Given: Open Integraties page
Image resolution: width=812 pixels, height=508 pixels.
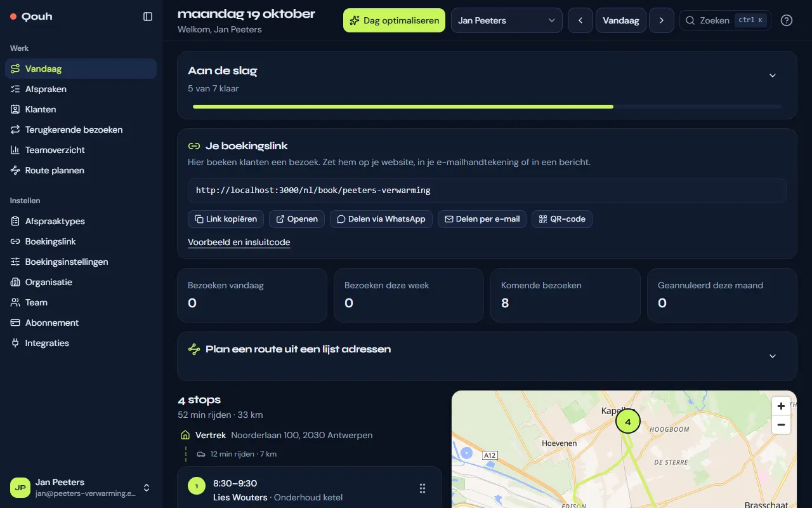Looking at the screenshot, I should pyautogui.click(x=81, y=343).
